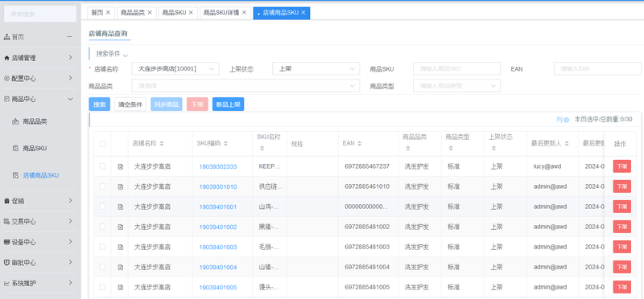Sort by SKU名称 column arrows

pyautogui.click(x=262, y=148)
